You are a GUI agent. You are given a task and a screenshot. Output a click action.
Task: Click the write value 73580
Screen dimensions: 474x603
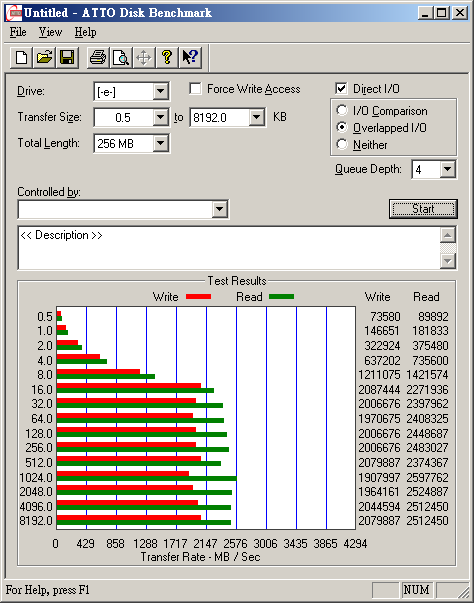tap(385, 316)
